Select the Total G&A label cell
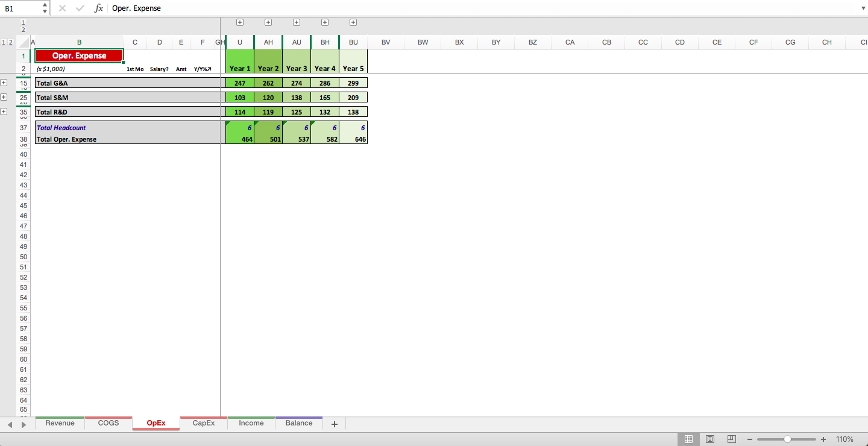Image resolution: width=868 pixels, height=446 pixels. (79, 83)
